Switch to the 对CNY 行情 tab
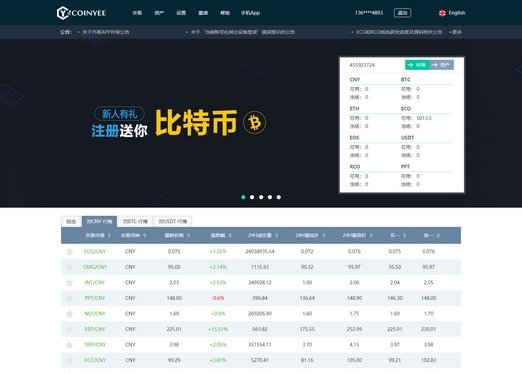The height and width of the screenshot is (373, 522). pyautogui.click(x=99, y=221)
